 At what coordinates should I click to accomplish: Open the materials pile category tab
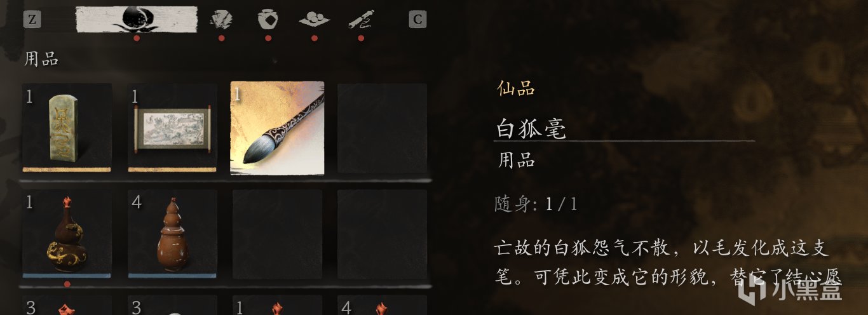click(x=314, y=20)
